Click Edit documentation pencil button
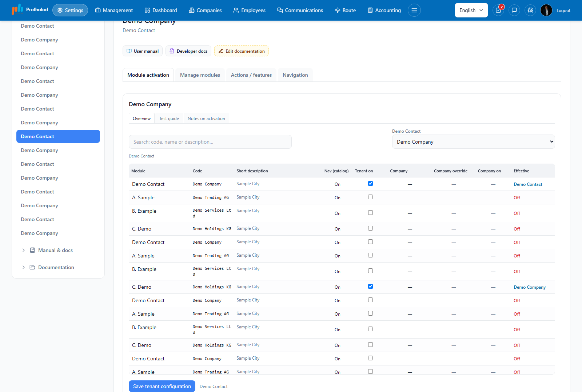Viewport: 582px width, 392px height. [242, 51]
